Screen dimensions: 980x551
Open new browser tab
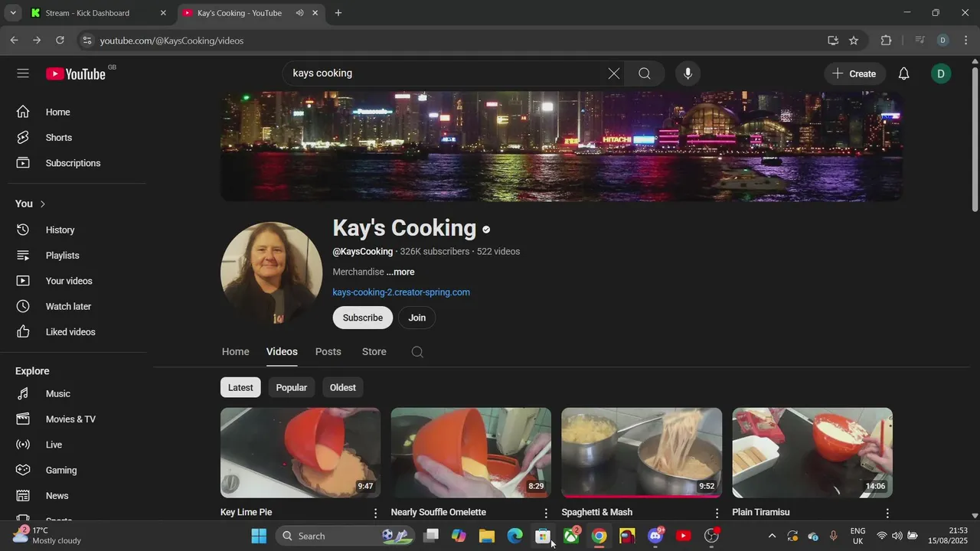pos(338,13)
